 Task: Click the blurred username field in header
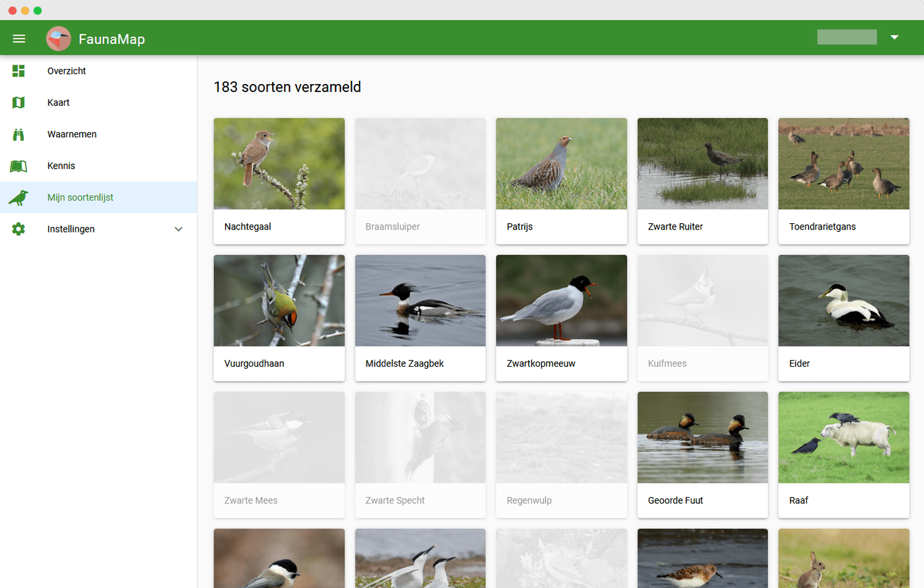[x=846, y=38]
